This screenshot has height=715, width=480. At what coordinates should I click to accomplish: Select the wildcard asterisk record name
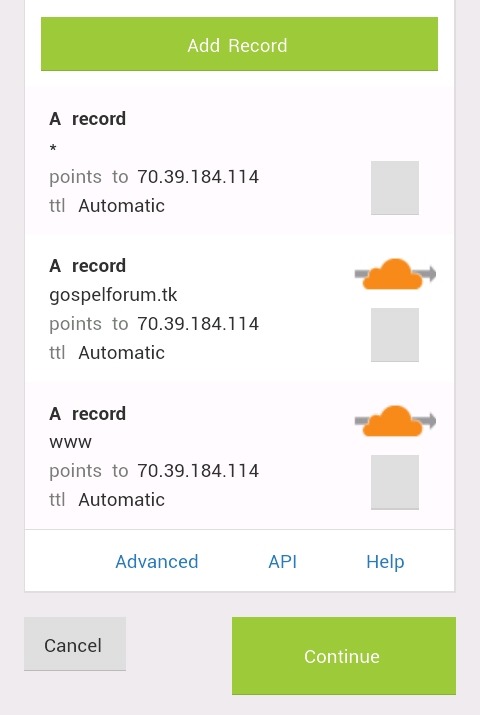click(53, 147)
